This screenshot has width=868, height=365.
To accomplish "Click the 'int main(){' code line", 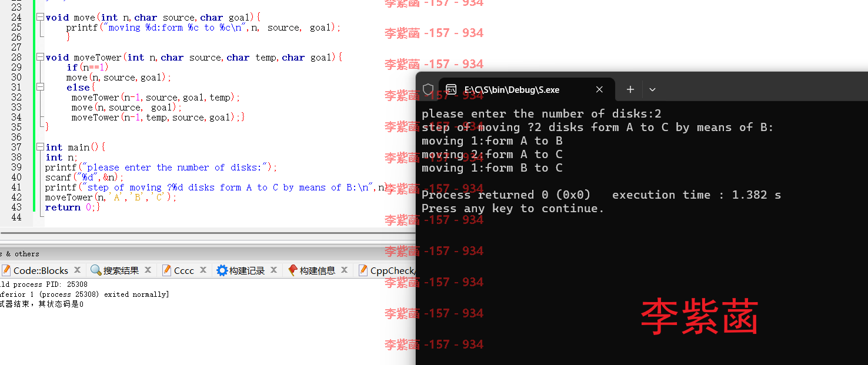I will tap(75, 148).
